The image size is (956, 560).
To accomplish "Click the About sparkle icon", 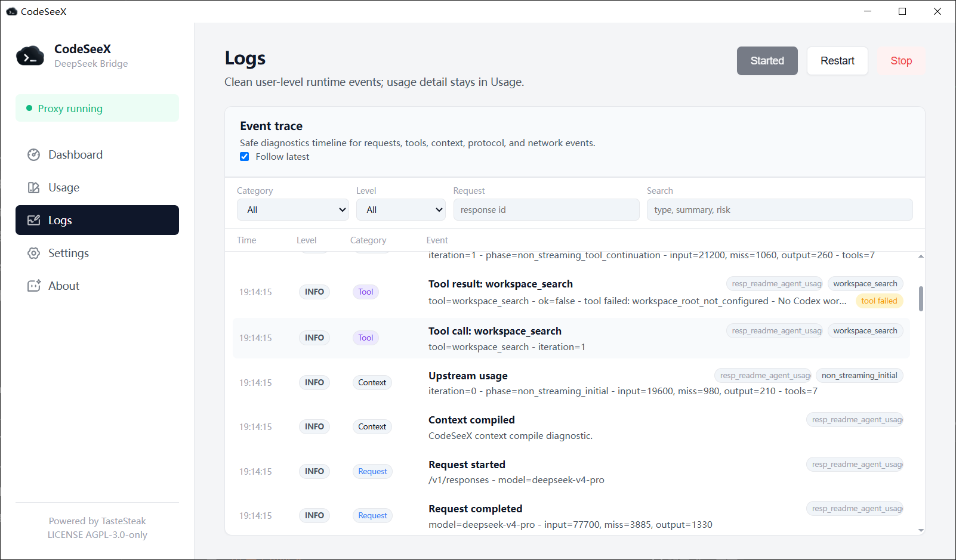I will 34,286.
